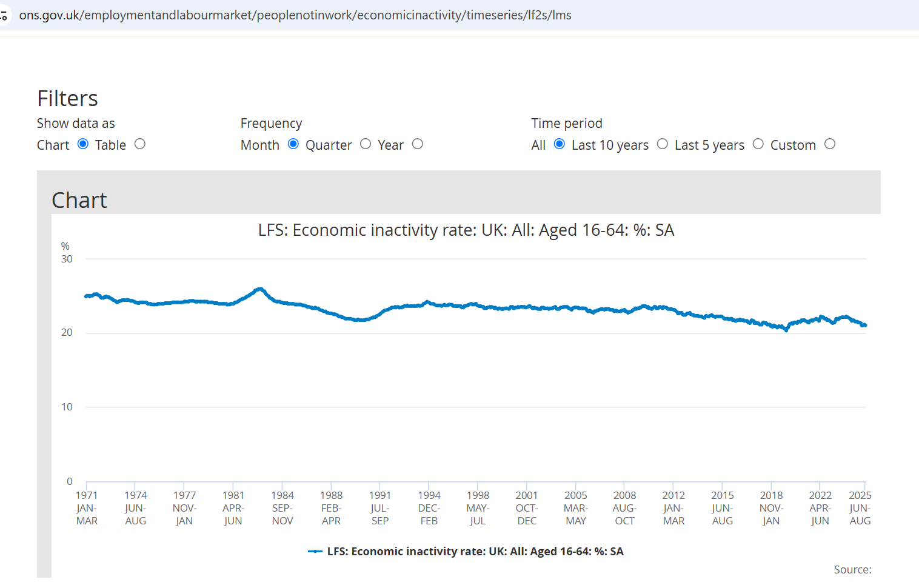The height and width of the screenshot is (588, 919).
Task: Select the All time period option
Action: tap(560, 144)
